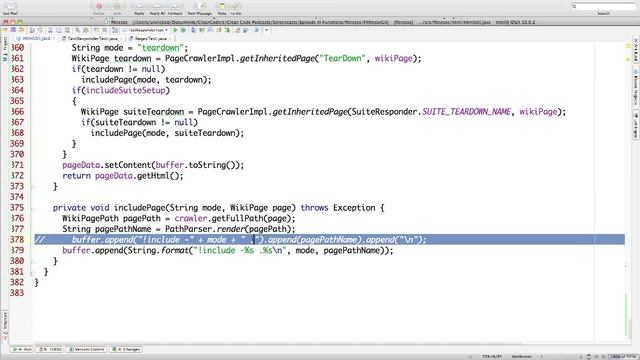Click the undo toolbar icon

coord(32,30)
